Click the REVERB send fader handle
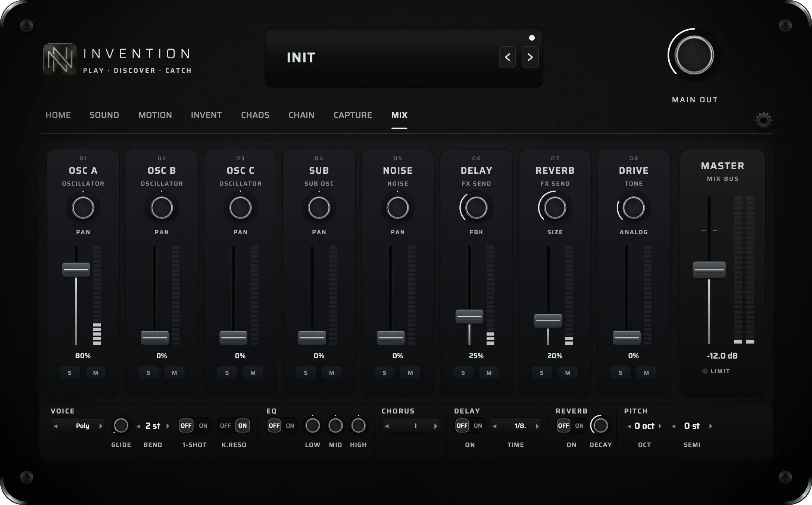 548,320
